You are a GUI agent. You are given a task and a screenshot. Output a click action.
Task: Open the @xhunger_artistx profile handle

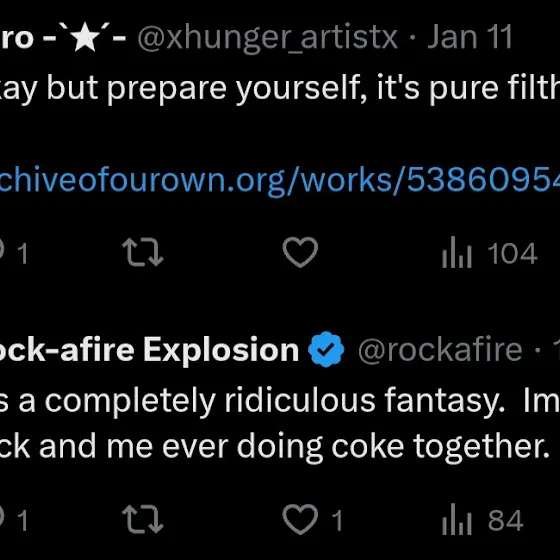[267, 38]
